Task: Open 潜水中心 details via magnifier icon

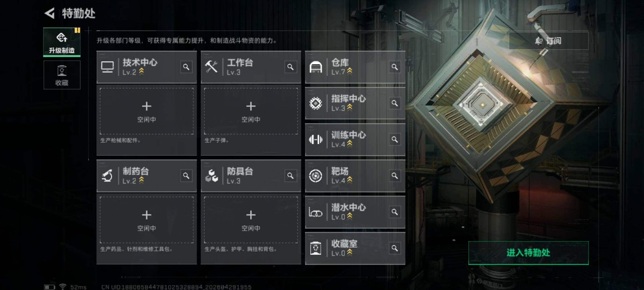Action: pyautogui.click(x=394, y=212)
